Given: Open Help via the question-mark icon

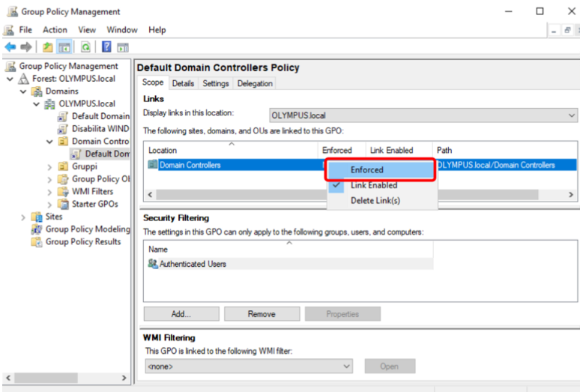Looking at the screenshot, I should pos(106,46).
